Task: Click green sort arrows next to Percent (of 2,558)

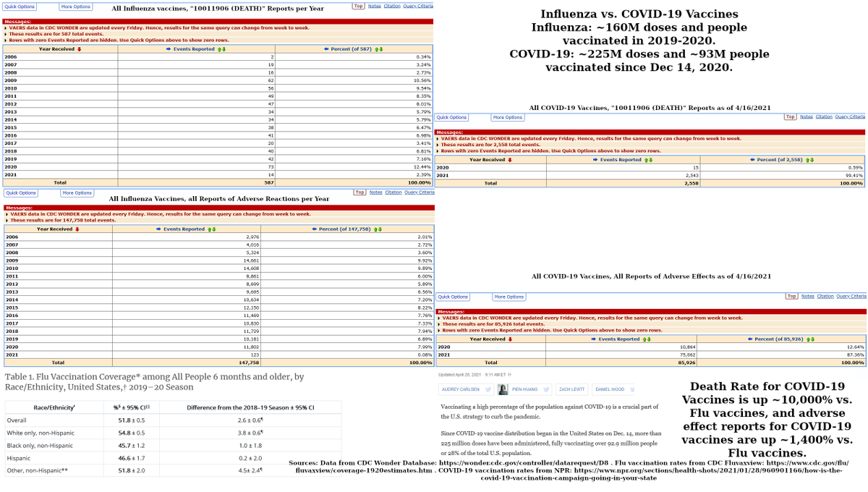Action: click(x=810, y=160)
